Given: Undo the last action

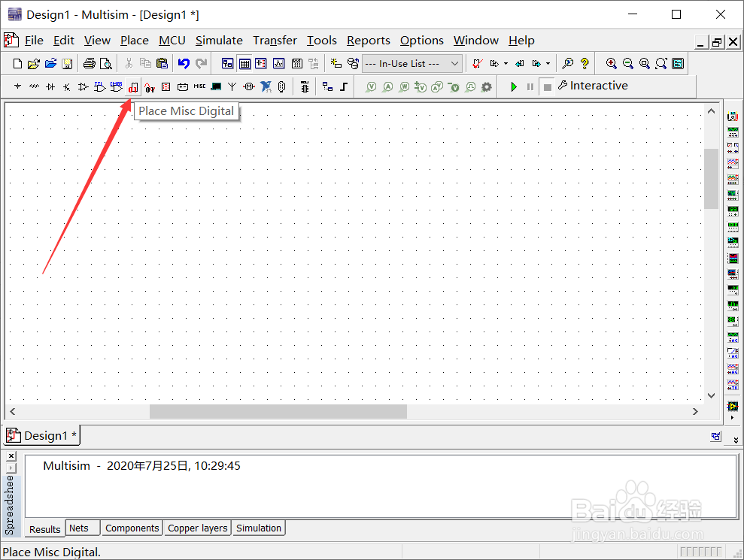Looking at the screenshot, I should (184, 64).
